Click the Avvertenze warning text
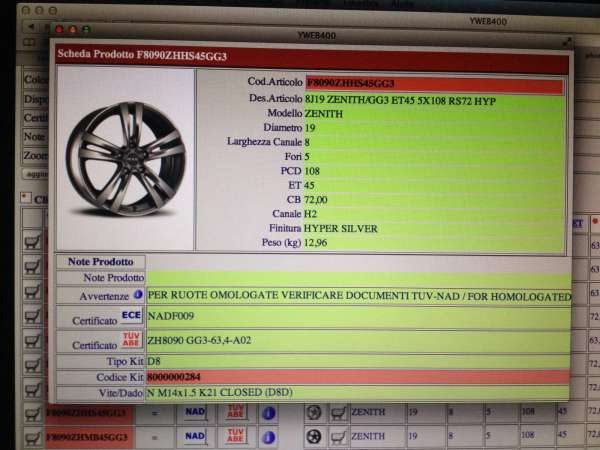 pyautogui.click(x=359, y=295)
